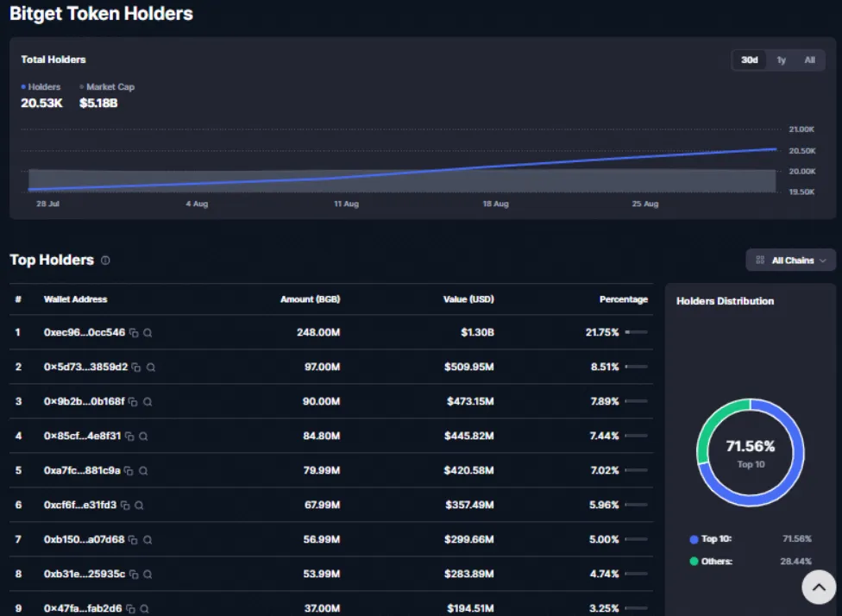Open wallet address 0x85cf...4e8f31
This screenshot has height=616, width=842.
pos(82,436)
